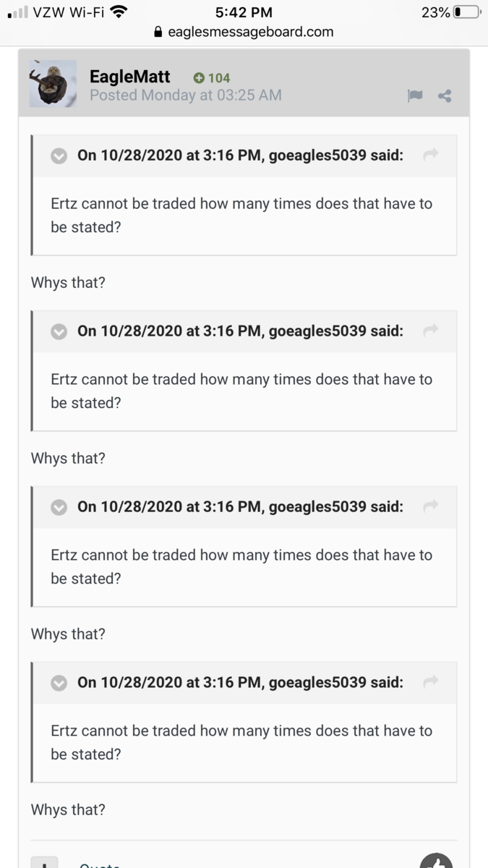488x868 pixels.
Task: Click the flag icon to report EagleMatt's post
Action: pyautogui.click(x=415, y=95)
